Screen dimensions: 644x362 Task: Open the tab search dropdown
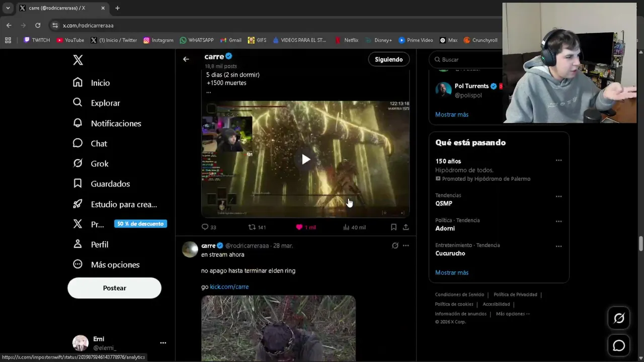click(8, 8)
